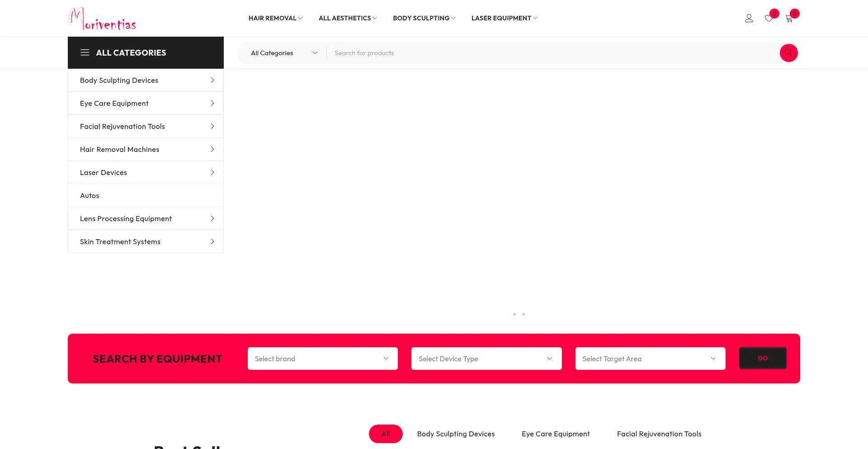Click the All Categories hamburger icon
Viewport: 868px width, 449px height.
[85, 52]
